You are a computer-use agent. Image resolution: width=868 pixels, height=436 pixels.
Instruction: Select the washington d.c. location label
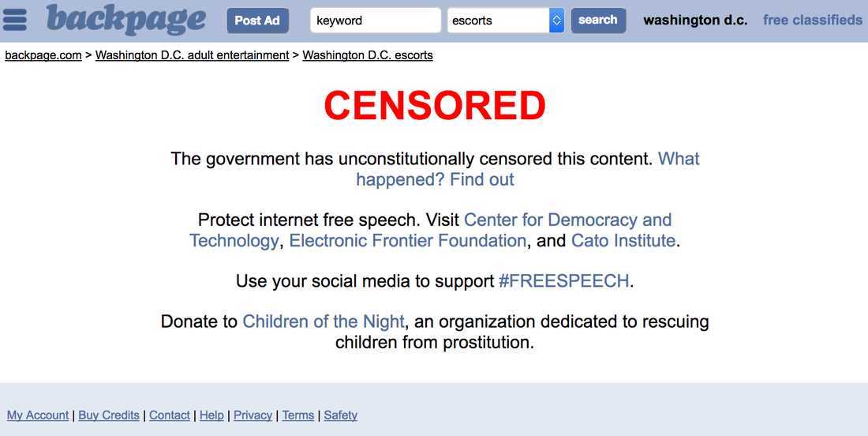coord(695,21)
